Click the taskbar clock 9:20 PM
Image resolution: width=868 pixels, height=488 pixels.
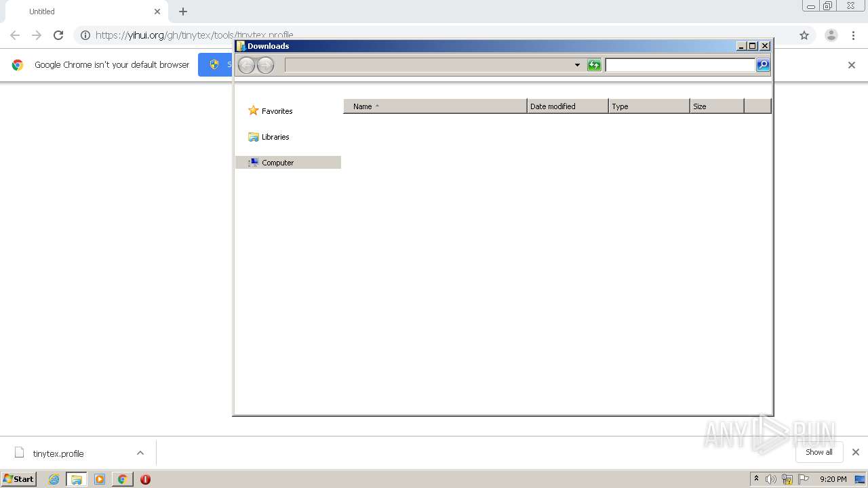pyautogui.click(x=833, y=479)
